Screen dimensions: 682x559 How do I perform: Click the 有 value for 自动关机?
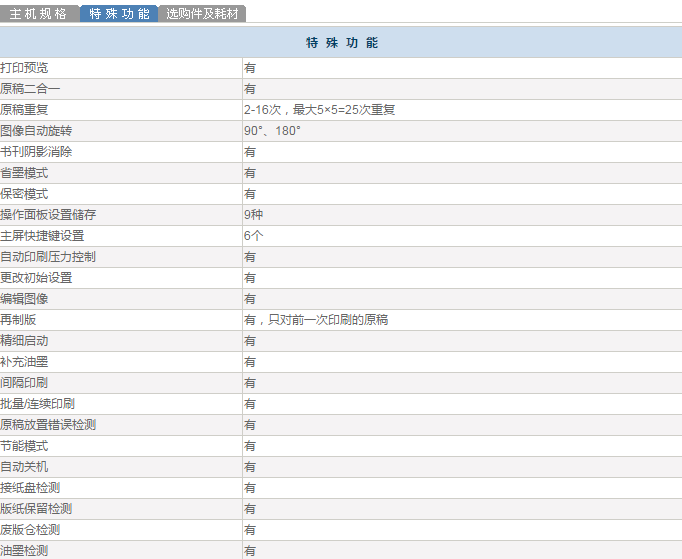point(250,467)
